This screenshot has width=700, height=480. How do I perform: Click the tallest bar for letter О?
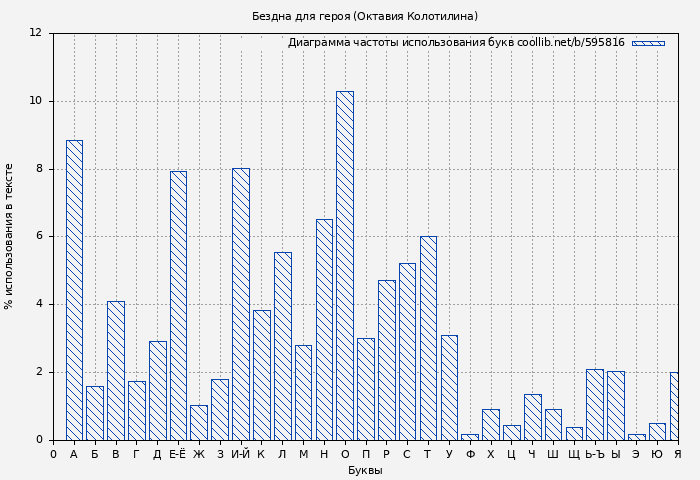[344, 265]
